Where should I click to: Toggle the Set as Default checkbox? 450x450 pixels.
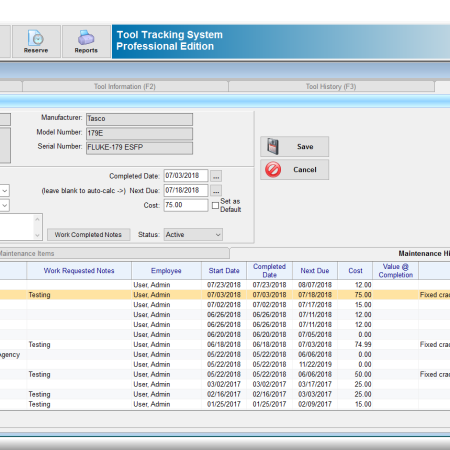coord(215,205)
